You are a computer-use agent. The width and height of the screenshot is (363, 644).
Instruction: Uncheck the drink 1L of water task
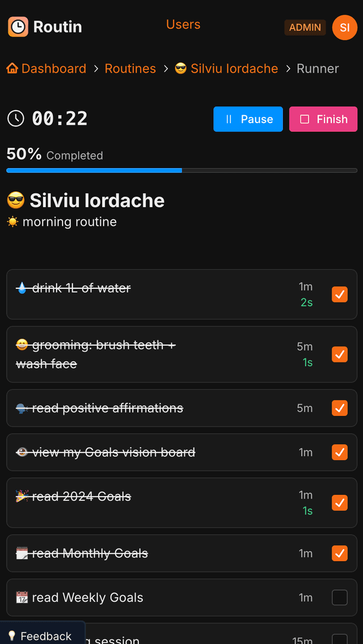tap(340, 294)
